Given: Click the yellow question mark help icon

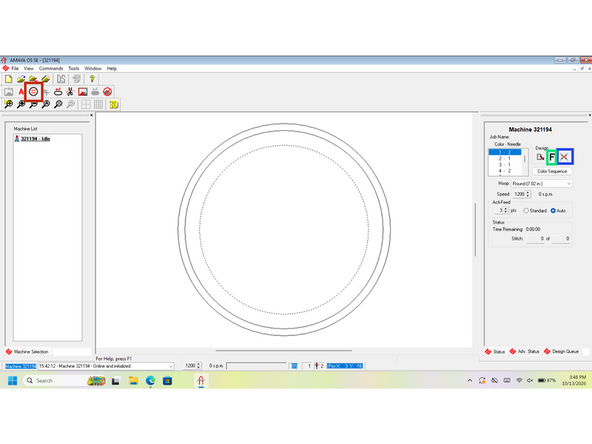Looking at the screenshot, I should (92, 79).
